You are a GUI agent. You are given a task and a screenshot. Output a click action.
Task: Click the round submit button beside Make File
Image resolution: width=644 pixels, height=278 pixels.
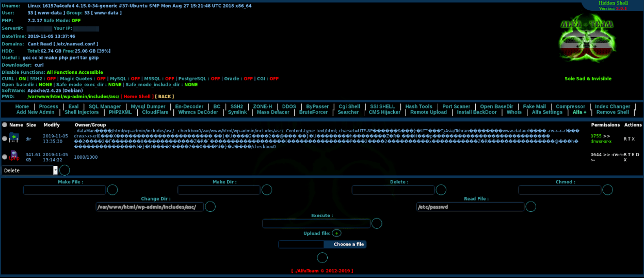(112, 190)
